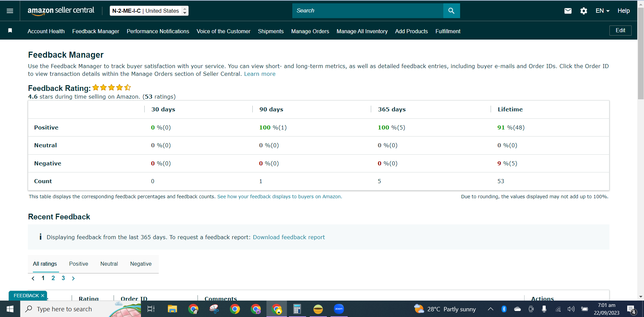The height and width of the screenshot is (317, 644).
Task: Open Performance Notifications
Action: (x=158, y=31)
